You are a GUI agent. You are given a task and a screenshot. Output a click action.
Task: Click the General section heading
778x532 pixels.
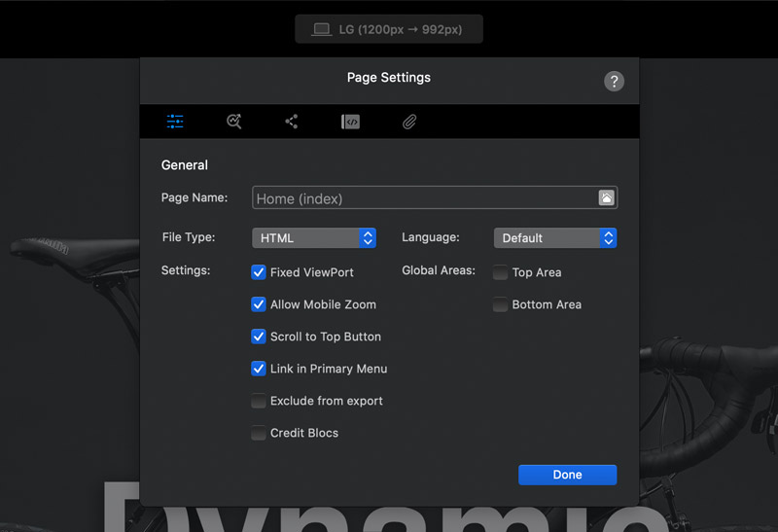[185, 165]
